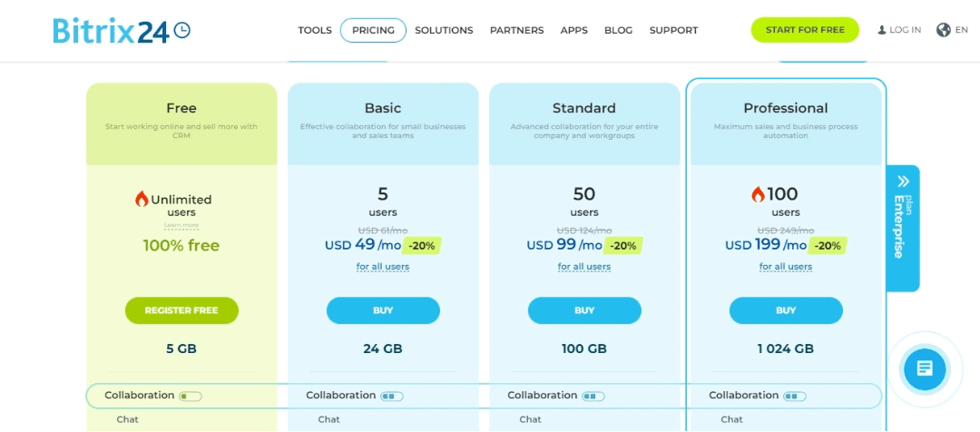Open the PRICING menu item

[x=373, y=30]
